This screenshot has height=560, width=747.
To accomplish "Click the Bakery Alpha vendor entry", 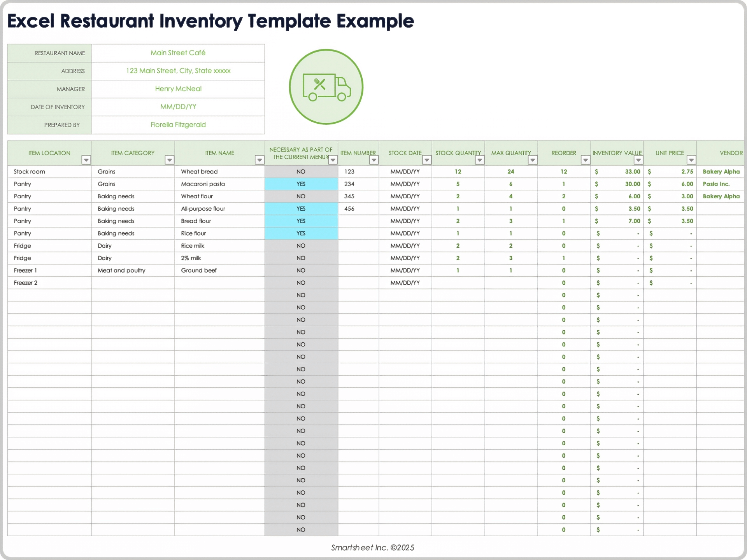I will click(721, 171).
